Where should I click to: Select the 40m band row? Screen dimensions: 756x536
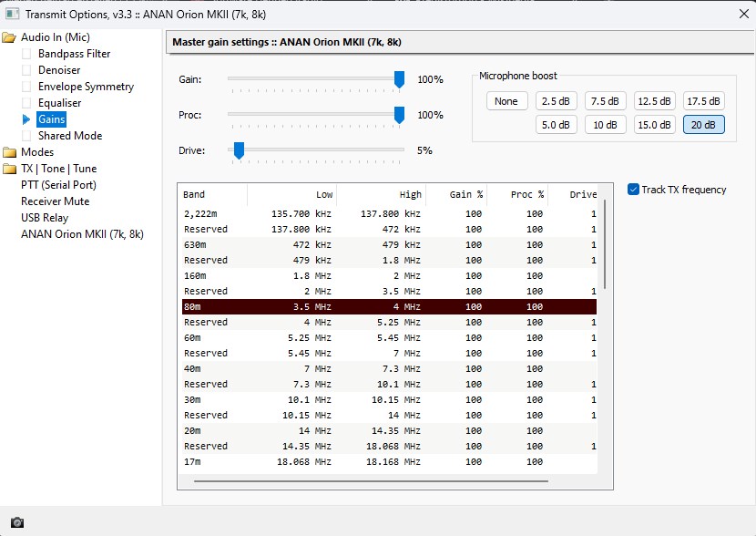coord(389,368)
